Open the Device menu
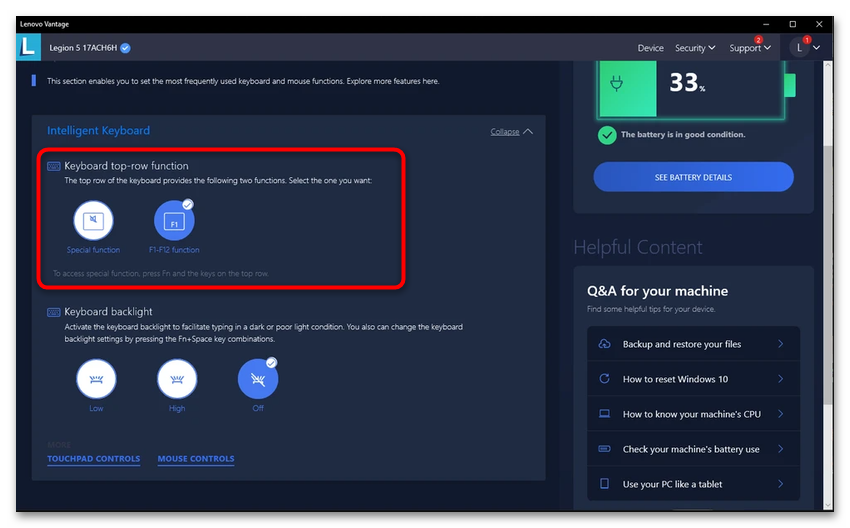The image size is (850, 528). pyautogui.click(x=651, y=48)
